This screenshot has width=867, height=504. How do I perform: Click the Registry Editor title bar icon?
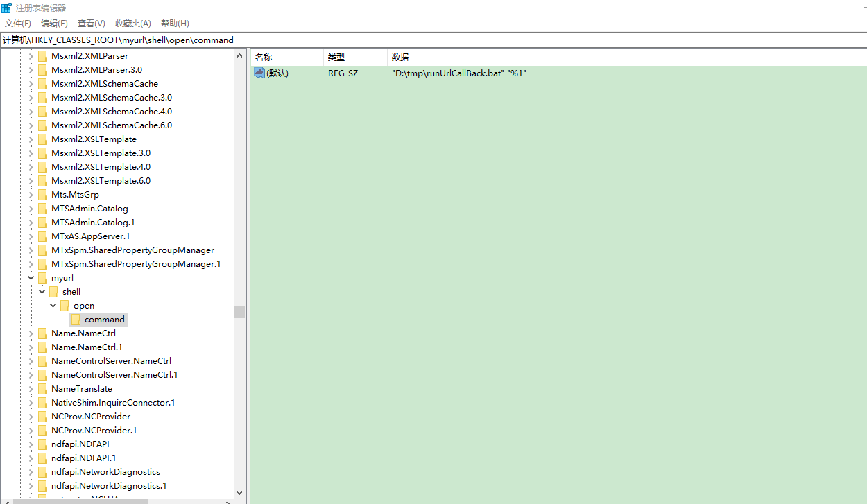[x=6, y=7]
